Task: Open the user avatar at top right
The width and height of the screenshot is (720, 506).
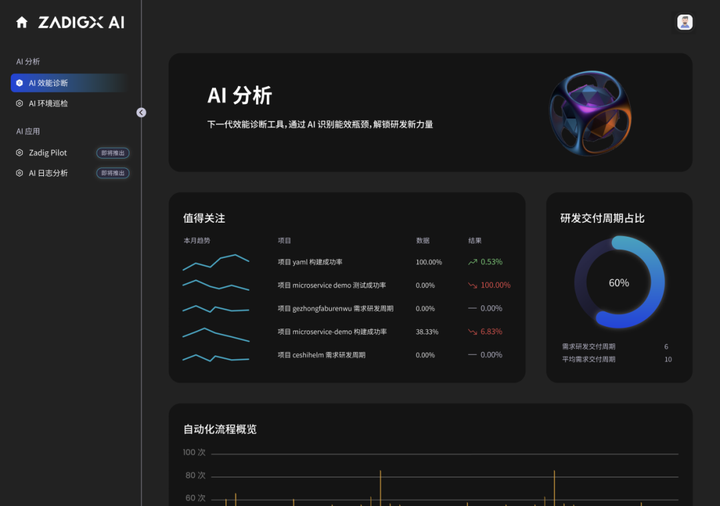Action: point(685,22)
